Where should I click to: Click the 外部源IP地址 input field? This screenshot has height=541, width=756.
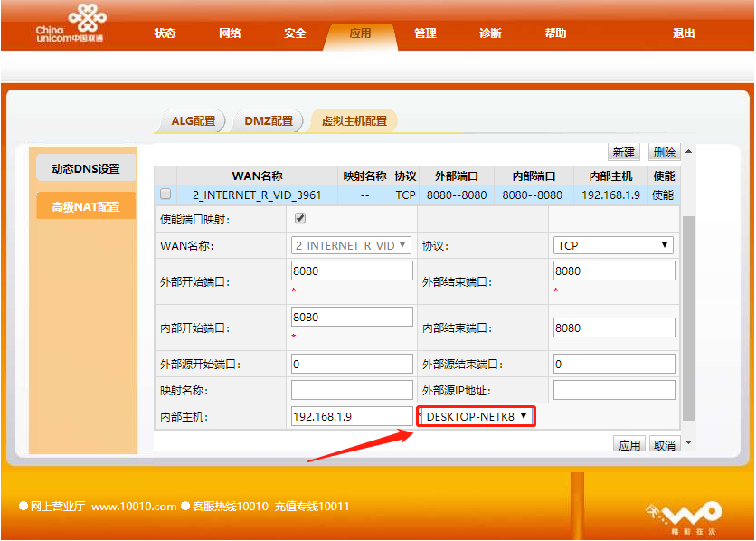(x=614, y=390)
